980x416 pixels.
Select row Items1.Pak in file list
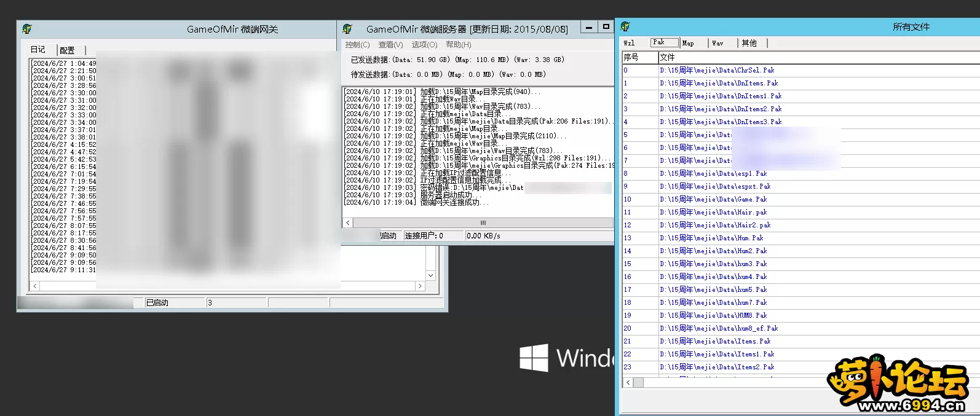tap(801, 354)
